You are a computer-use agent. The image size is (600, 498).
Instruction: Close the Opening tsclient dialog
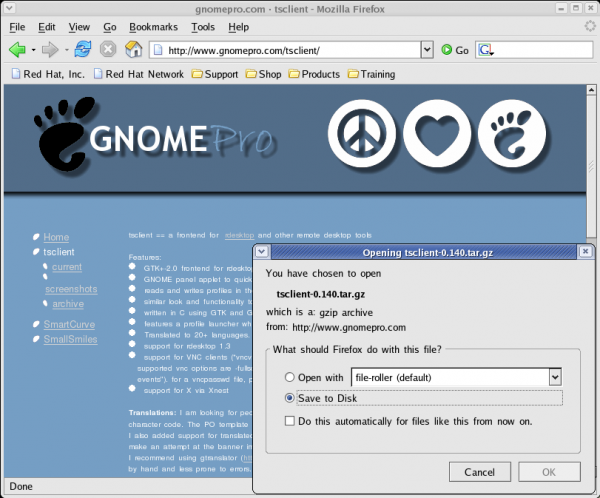[585, 251]
